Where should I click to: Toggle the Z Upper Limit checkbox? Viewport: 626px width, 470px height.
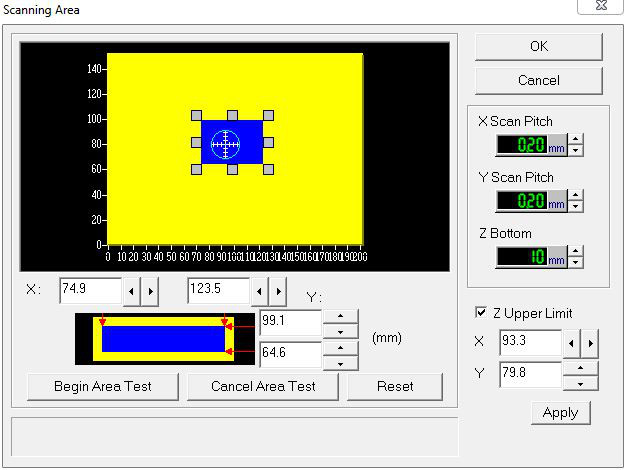click(481, 312)
